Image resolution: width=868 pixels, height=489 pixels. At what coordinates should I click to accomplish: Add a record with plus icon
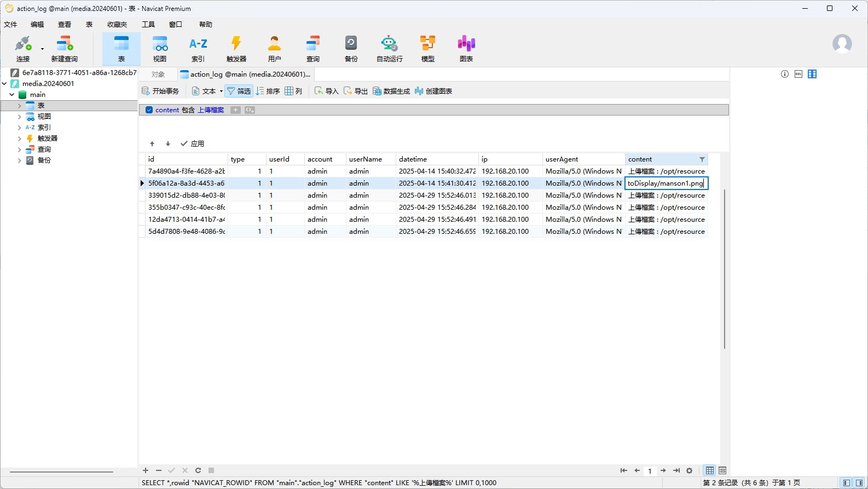(x=146, y=470)
